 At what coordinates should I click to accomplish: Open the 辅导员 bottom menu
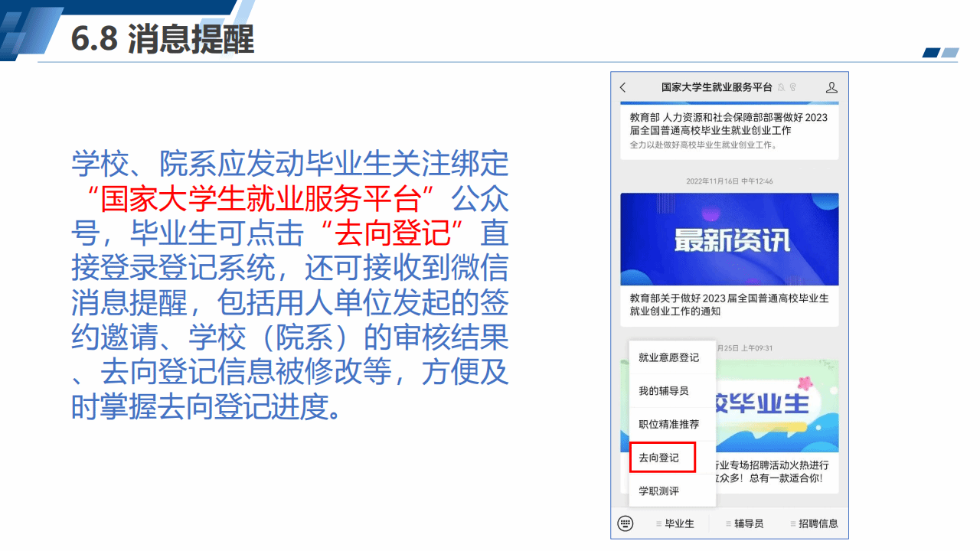744,523
